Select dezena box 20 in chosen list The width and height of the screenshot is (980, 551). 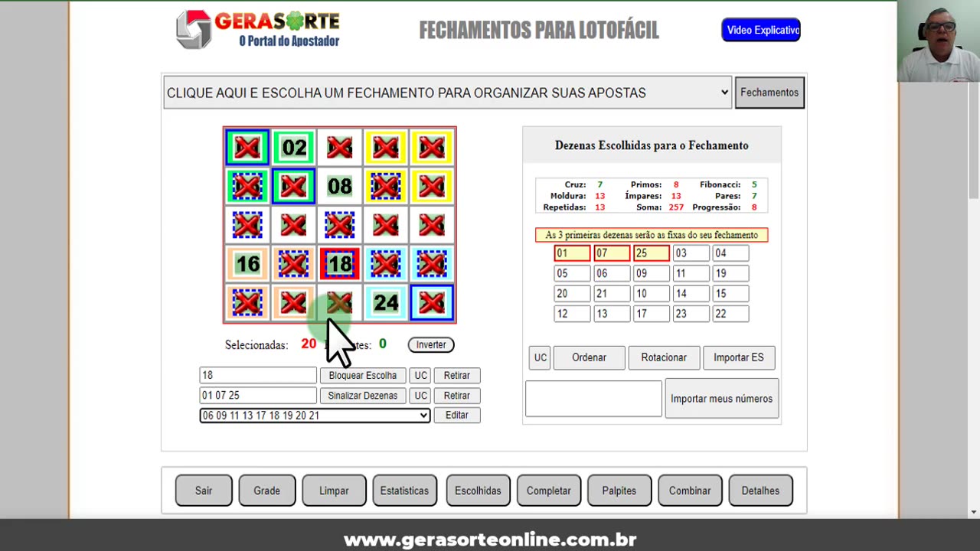572,294
